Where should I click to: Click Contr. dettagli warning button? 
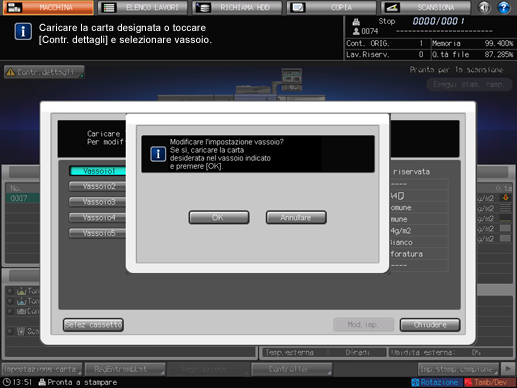coord(44,72)
